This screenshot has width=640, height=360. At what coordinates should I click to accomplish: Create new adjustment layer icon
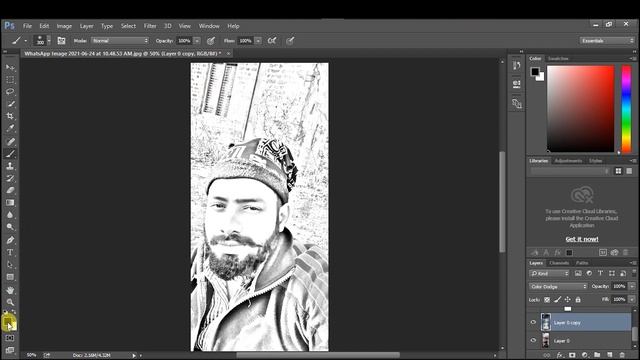584,355
